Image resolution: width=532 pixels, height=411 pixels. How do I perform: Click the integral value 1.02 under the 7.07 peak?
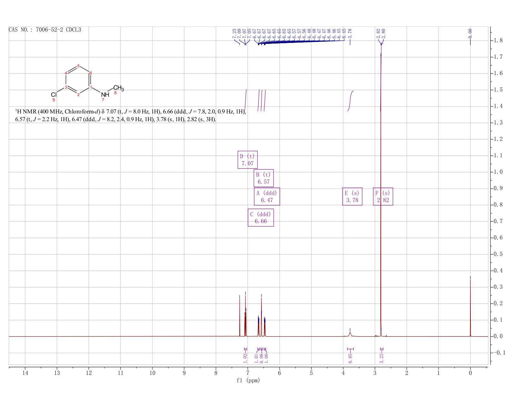pyautogui.click(x=245, y=358)
